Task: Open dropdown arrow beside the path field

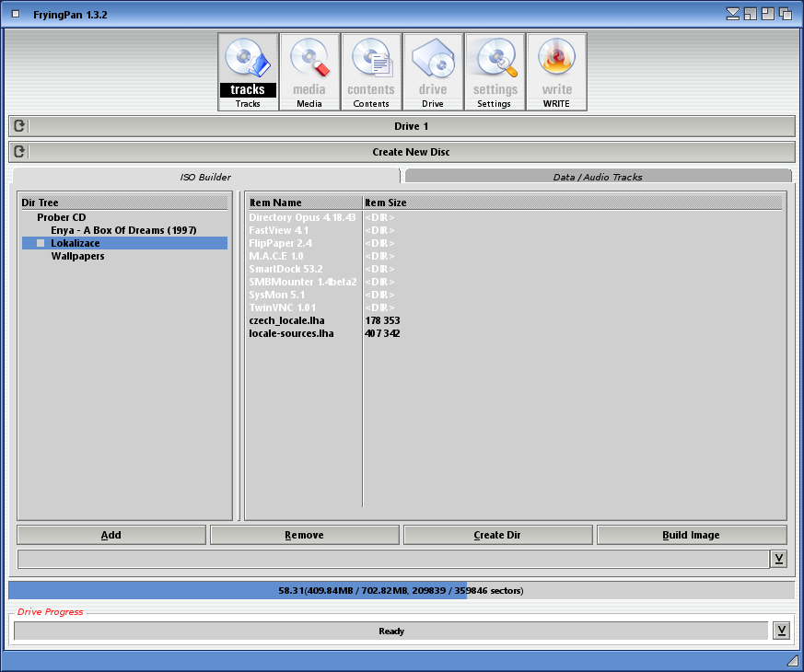Action: 778,559
